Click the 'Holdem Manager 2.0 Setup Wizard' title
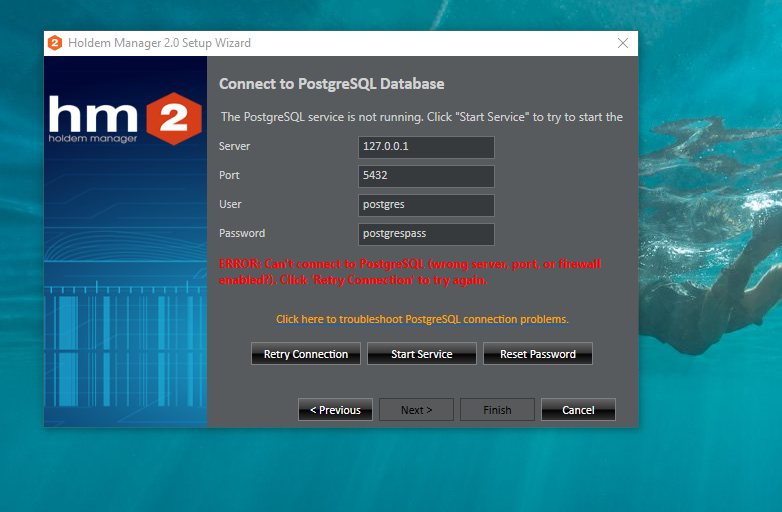 pos(160,43)
